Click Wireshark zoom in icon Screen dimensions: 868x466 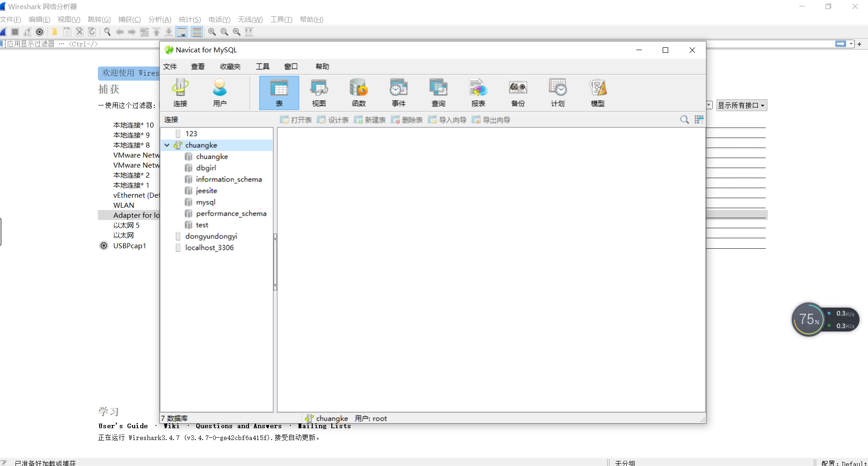[x=212, y=32]
